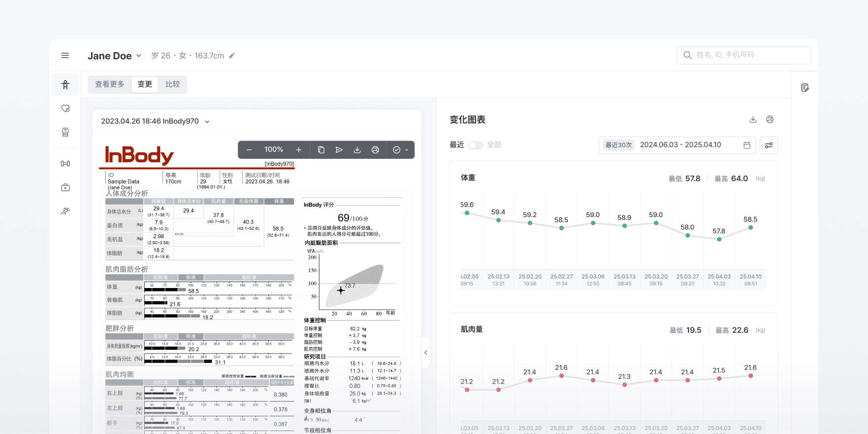This screenshot has height=434, width=868.
Task: Print the InBody result sheet
Action: 375,150
